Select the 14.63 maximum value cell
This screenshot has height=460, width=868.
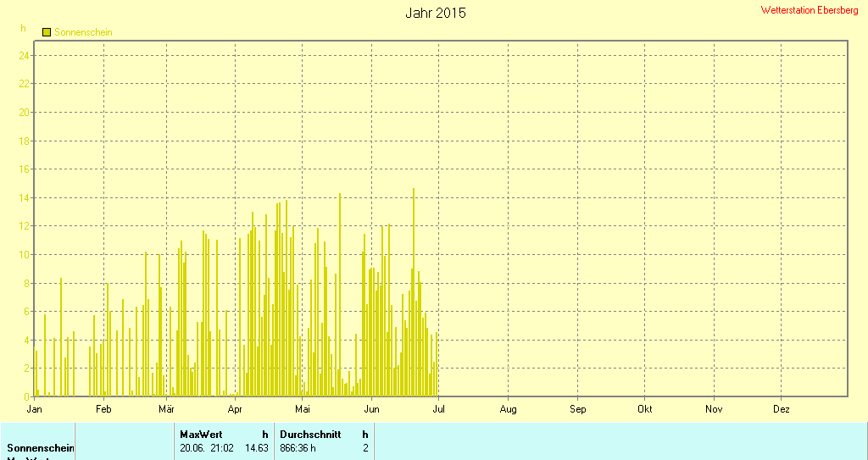pyautogui.click(x=256, y=447)
